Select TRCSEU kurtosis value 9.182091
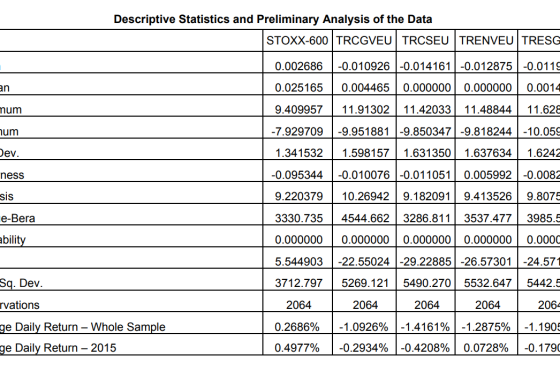The image size is (560, 371). tap(427, 196)
